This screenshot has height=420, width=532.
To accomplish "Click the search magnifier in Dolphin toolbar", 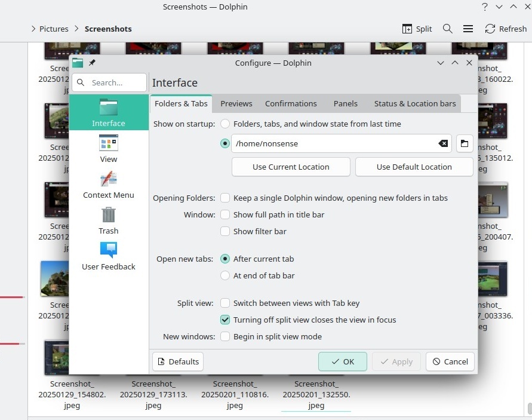I will click(448, 29).
